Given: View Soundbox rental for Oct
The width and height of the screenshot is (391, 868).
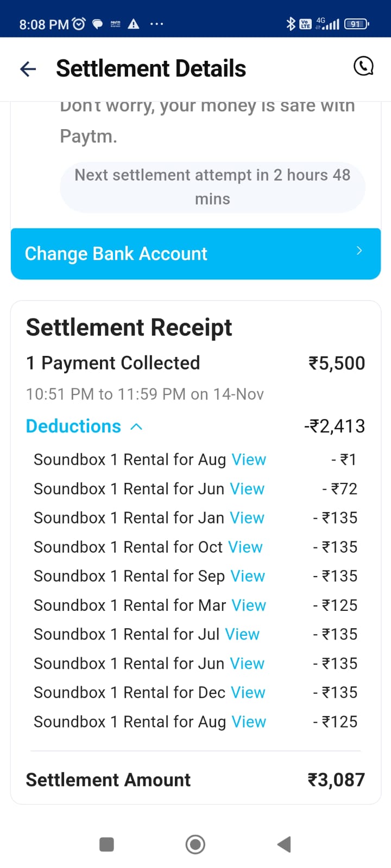Looking at the screenshot, I should (245, 547).
